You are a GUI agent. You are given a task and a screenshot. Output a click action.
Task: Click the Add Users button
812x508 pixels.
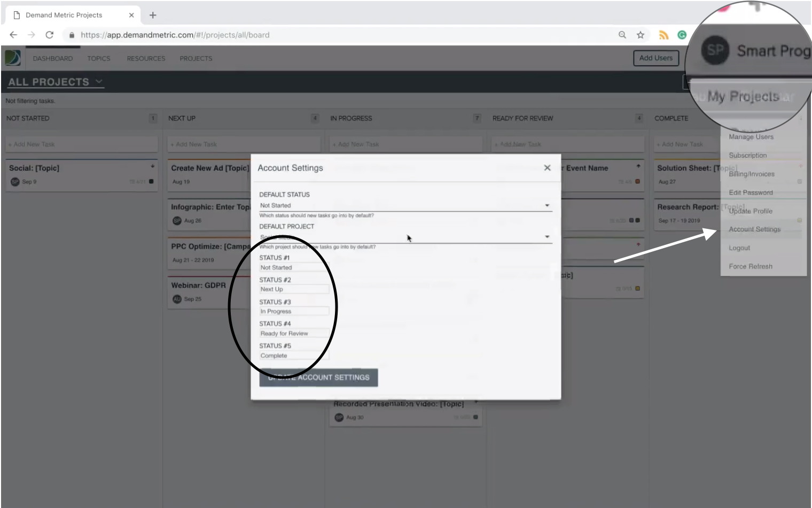click(656, 58)
